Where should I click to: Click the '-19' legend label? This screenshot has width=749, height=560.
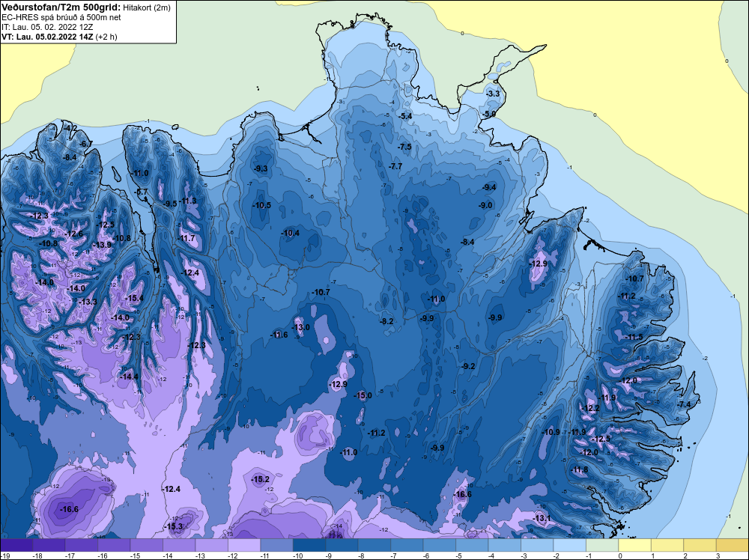click(x=4, y=556)
